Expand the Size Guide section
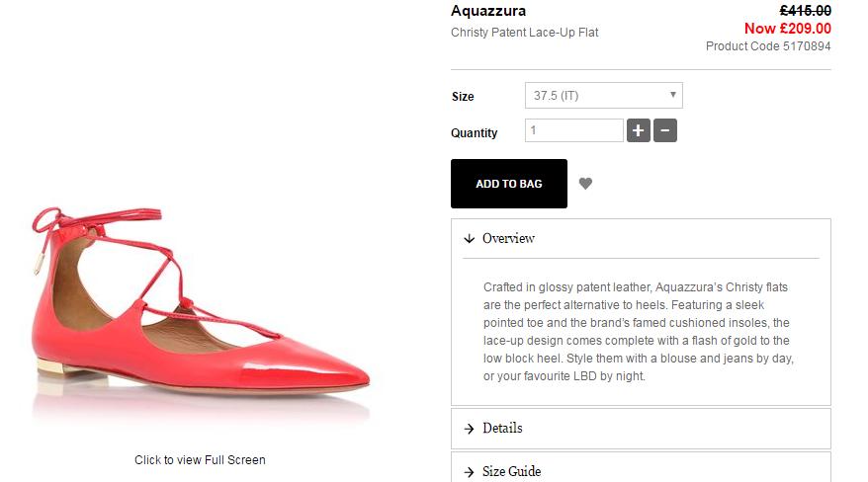This screenshot has height=482, width=868. [511, 471]
